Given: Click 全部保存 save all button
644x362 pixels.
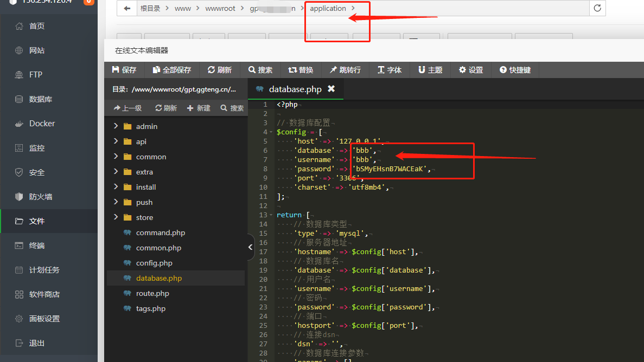Looking at the screenshot, I should tap(171, 70).
